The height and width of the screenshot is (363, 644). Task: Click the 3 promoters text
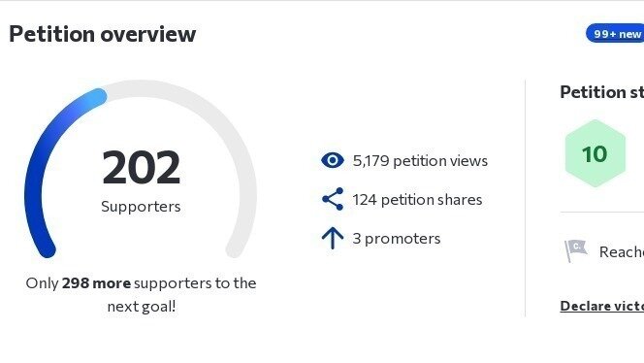click(x=397, y=239)
